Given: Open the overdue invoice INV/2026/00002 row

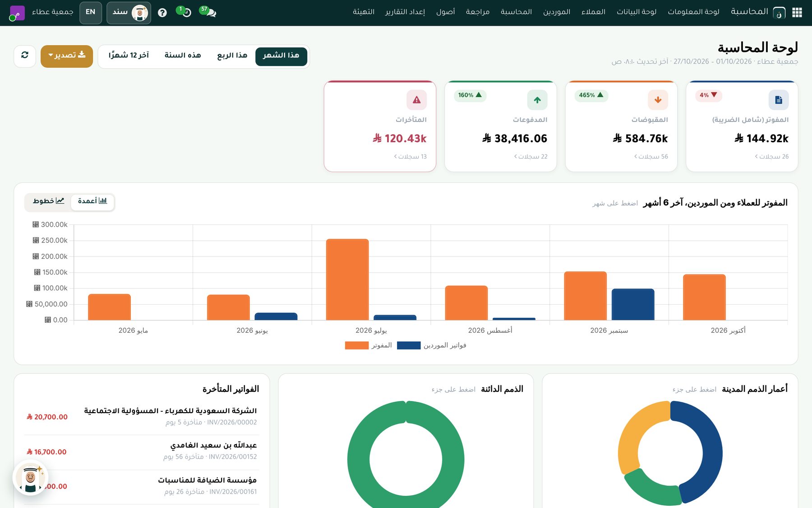Looking at the screenshot, I should pyautogui.click(x=142, y=417).
